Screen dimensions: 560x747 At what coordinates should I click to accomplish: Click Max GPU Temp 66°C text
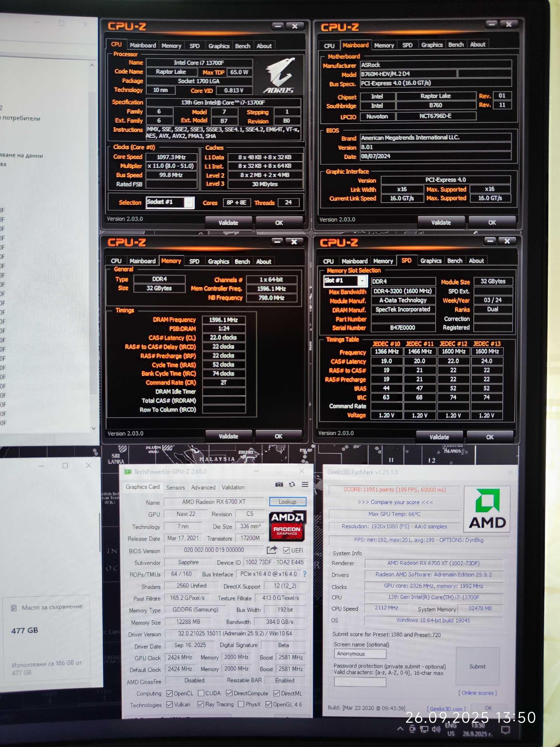[395, 514]
